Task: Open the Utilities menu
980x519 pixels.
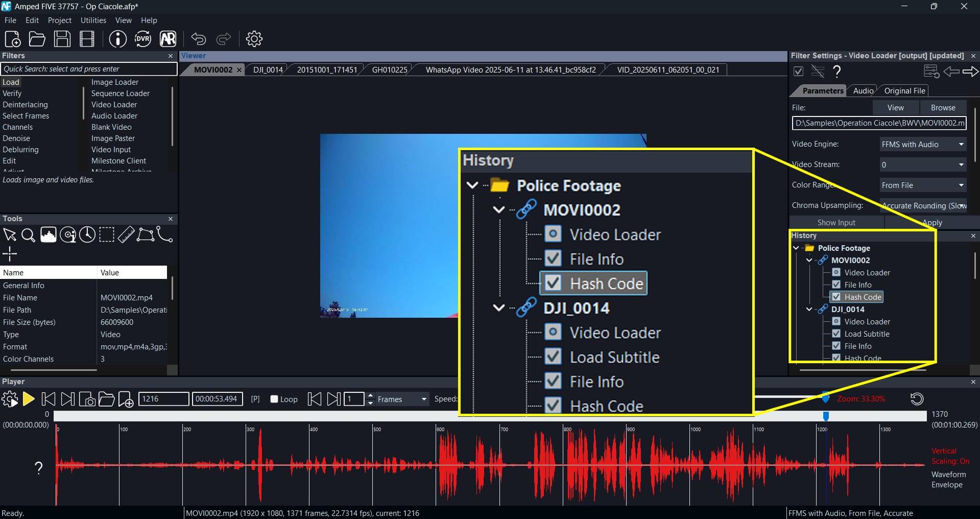Action: [93, 20]
